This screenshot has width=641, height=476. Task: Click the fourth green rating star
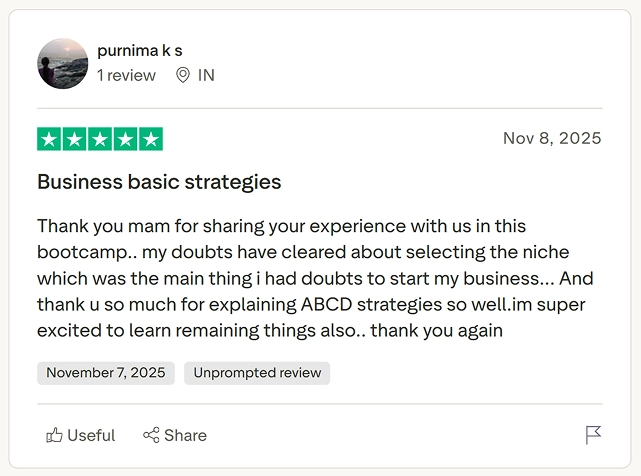(125, 139)
